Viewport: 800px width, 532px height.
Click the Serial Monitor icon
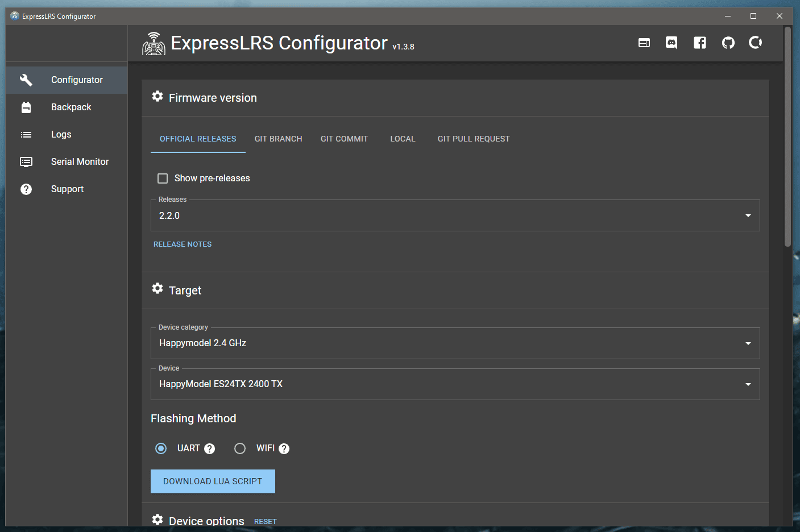click(x=26, y=162)
